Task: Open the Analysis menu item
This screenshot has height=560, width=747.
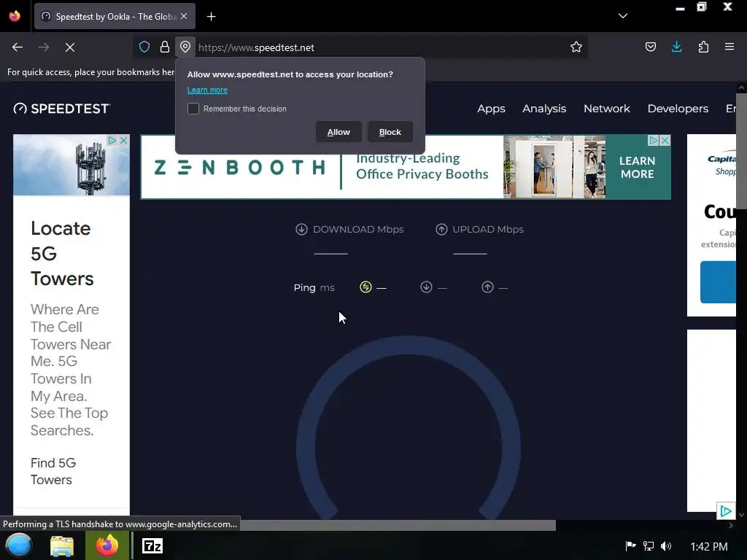Action: click(x=544, y=109)
